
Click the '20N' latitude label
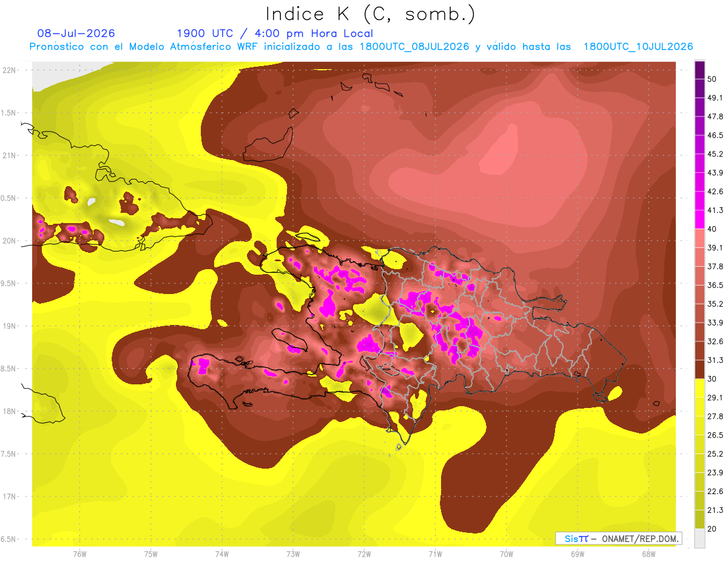click(9, 241)
